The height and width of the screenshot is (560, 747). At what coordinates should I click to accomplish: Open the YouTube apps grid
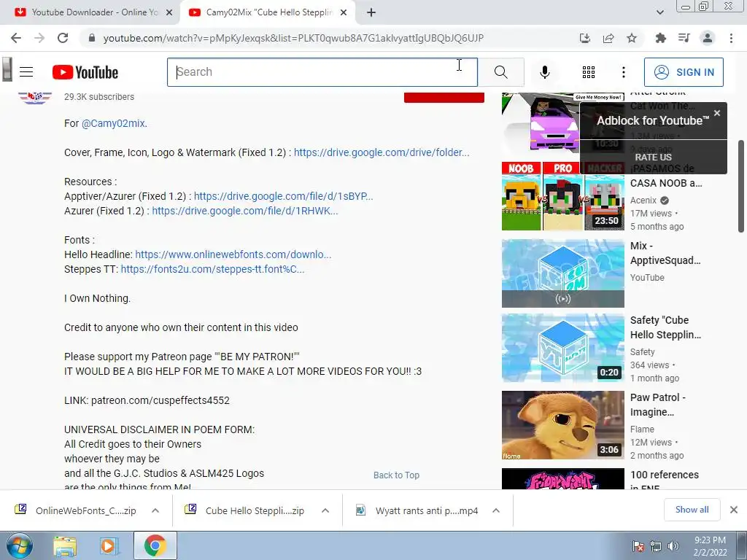589,72
